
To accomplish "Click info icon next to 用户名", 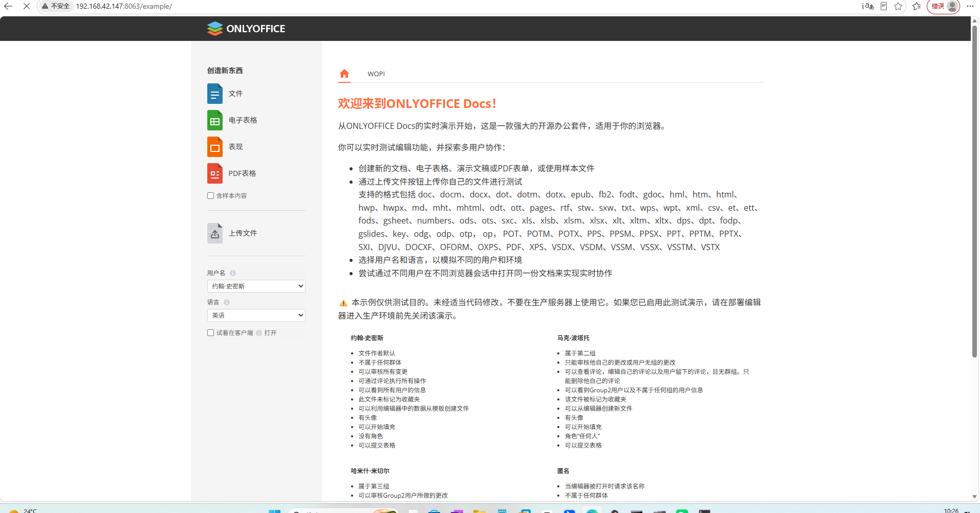I will pyautogui.click(x=233, y=273).
